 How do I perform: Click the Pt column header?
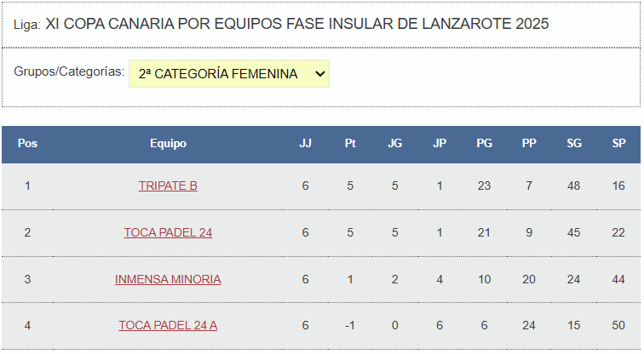tap(350, 144)
